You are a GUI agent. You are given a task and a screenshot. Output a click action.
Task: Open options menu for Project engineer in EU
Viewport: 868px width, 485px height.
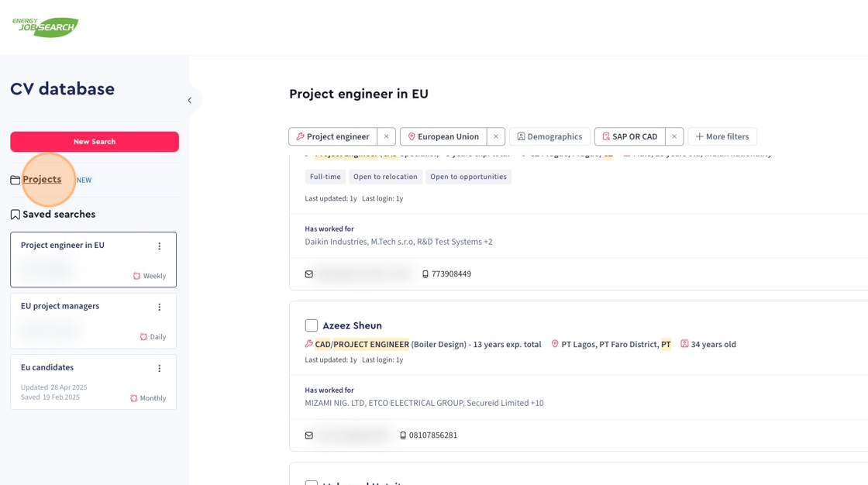click(160, 246)
